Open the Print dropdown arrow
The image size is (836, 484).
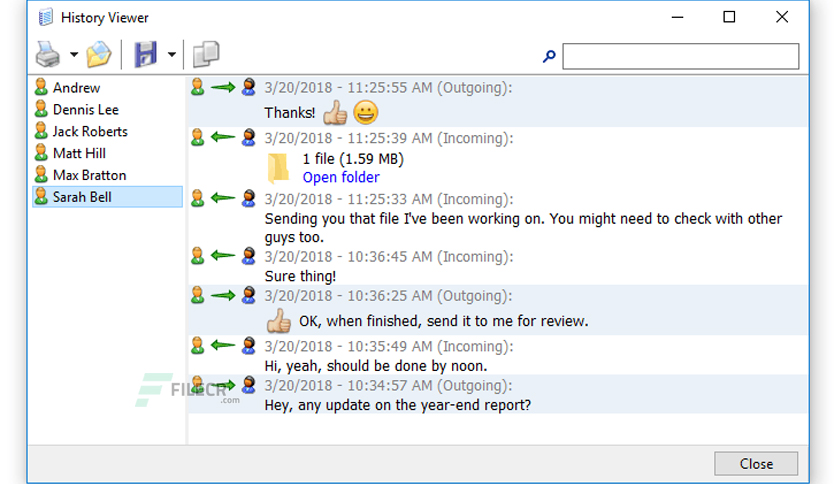point(74,54)
